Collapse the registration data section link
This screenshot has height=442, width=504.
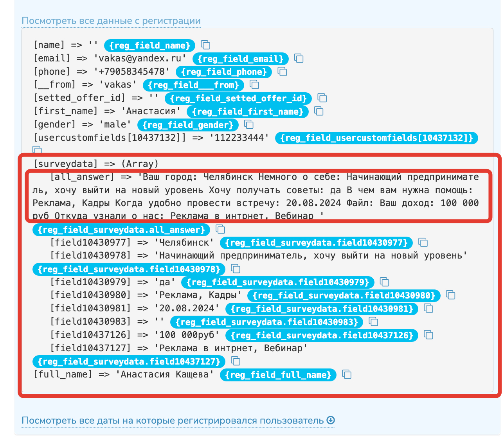[111, 21]
